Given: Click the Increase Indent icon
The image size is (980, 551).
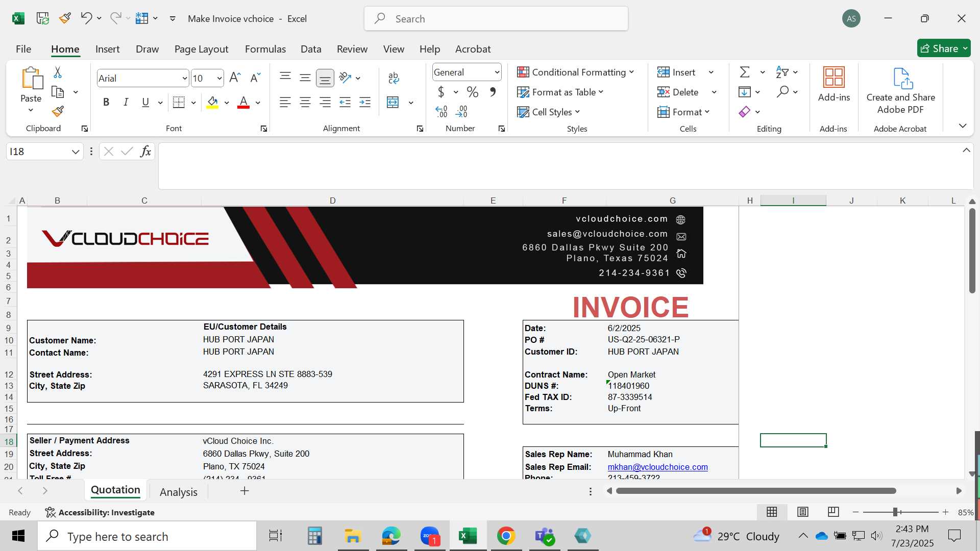Looking at the screenshot, I should coord(365,102).
